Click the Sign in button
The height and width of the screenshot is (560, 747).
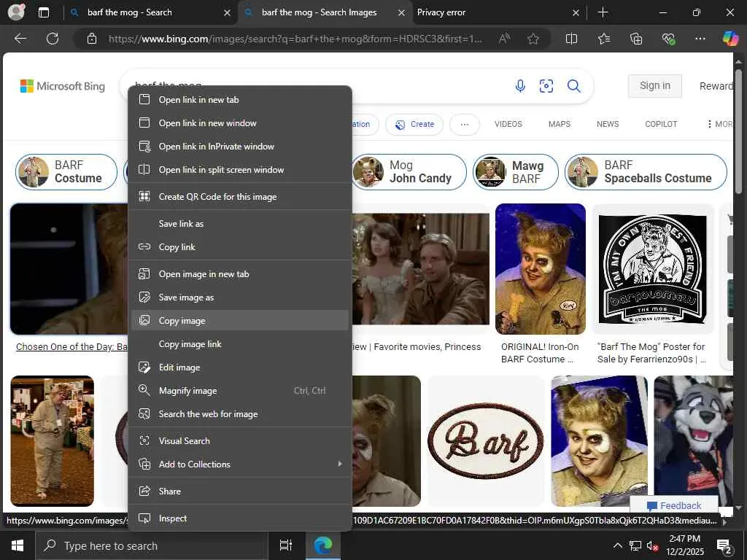[654, 86]
